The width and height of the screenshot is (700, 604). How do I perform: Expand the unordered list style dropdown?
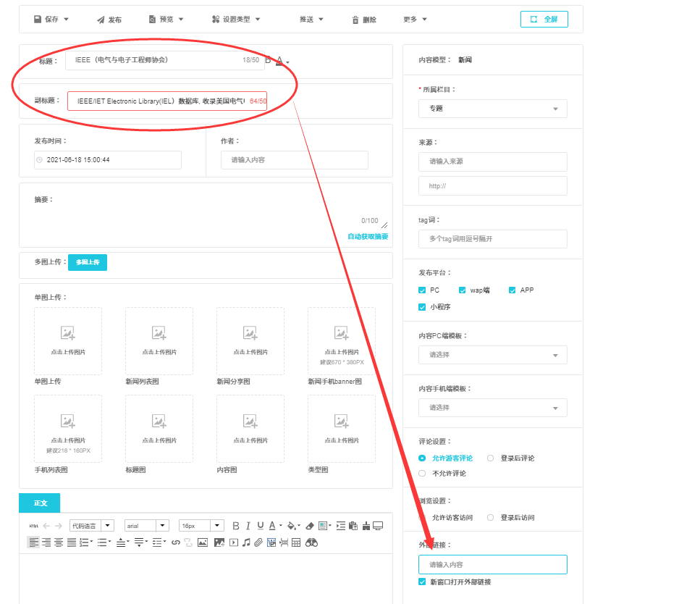(x=110, y=542)
